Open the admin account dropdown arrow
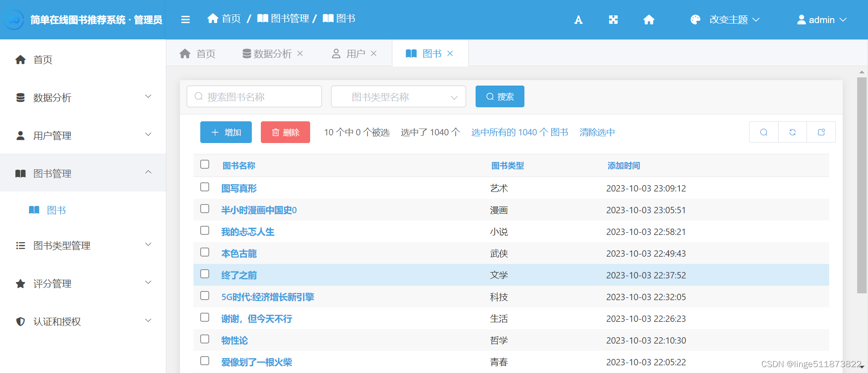Image resolution: width=868 pixels, height=373 pixels. click(843, 19)
